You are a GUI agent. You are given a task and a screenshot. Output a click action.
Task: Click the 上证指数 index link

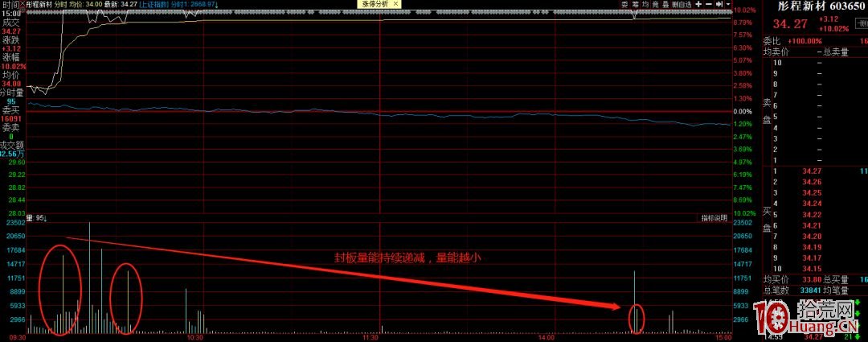(154, 4)
